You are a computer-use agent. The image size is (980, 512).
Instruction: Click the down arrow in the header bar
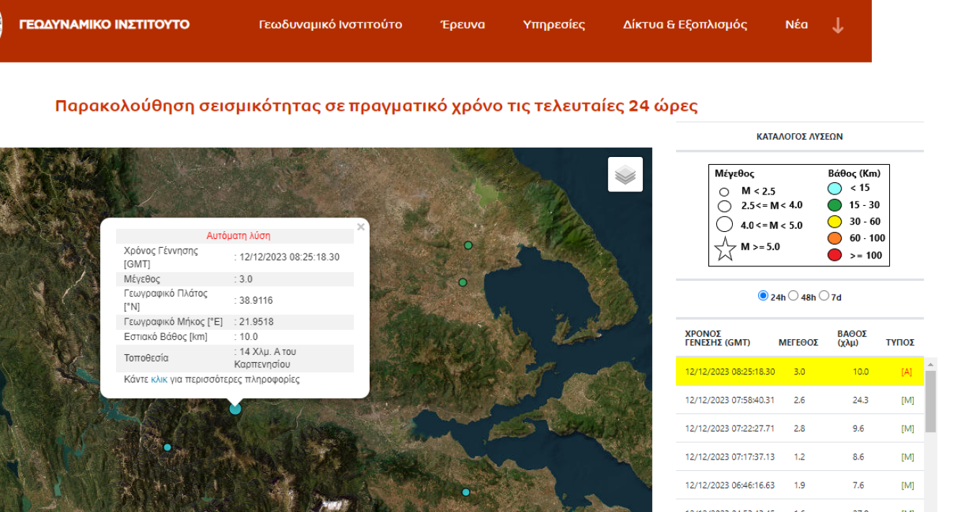(x=837, y=26)
